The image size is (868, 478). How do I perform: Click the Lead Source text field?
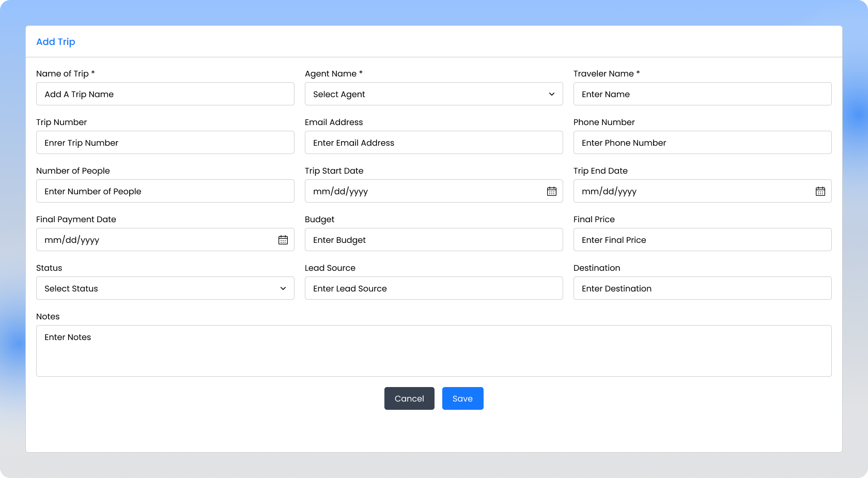point(433,288)
